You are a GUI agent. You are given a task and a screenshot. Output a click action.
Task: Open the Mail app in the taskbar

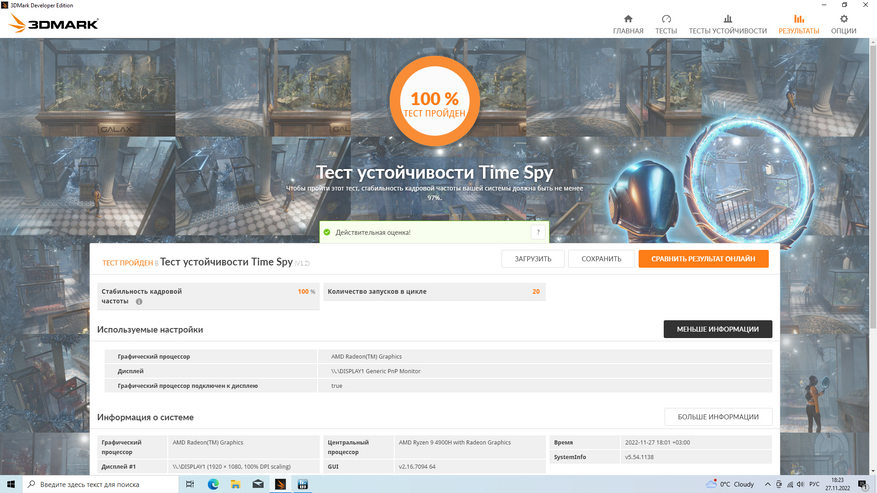[x=258, y=484]
